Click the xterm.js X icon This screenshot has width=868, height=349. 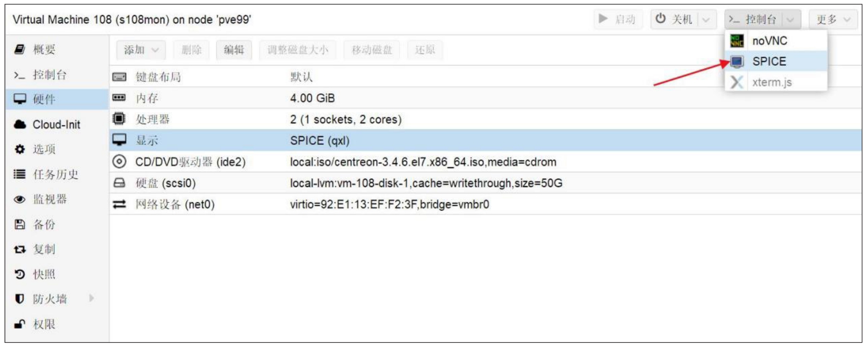[737, 82]
